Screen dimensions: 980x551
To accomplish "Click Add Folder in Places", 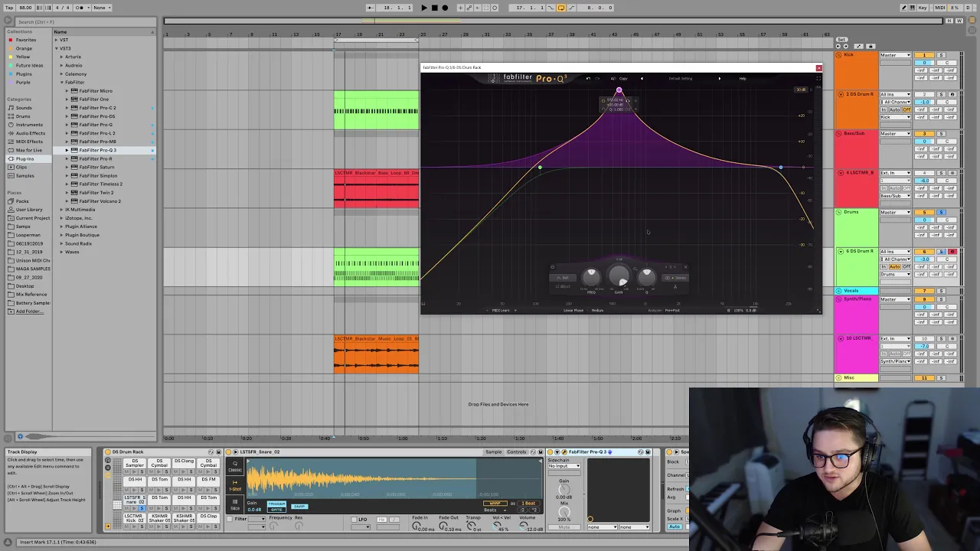I will pos(28,311).
